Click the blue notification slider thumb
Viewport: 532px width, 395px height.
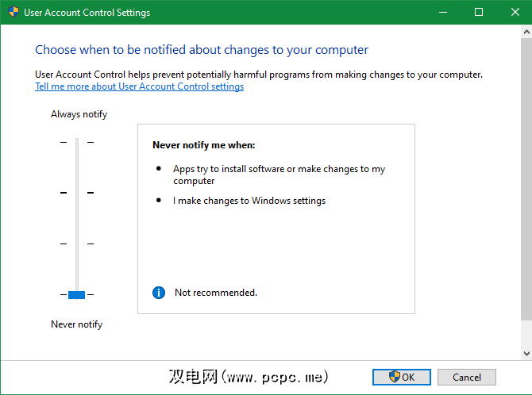[x=77, y=294]
